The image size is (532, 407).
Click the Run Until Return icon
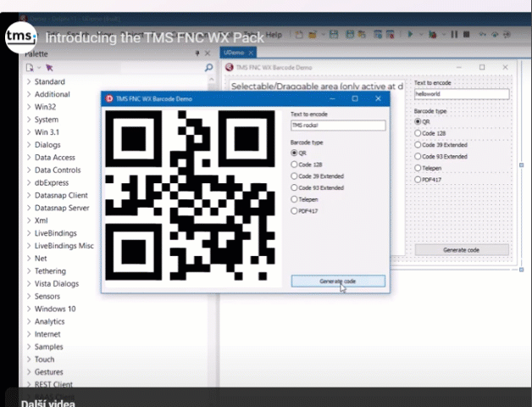click(507, 34)
